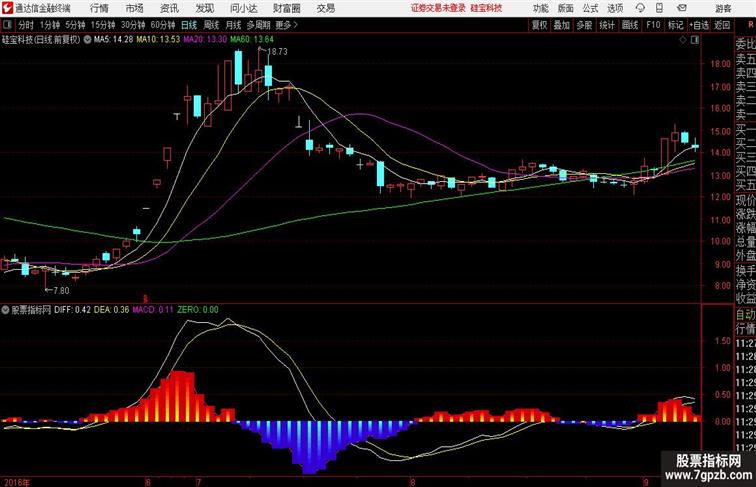Open the 交易 menu

pos(325,8)
